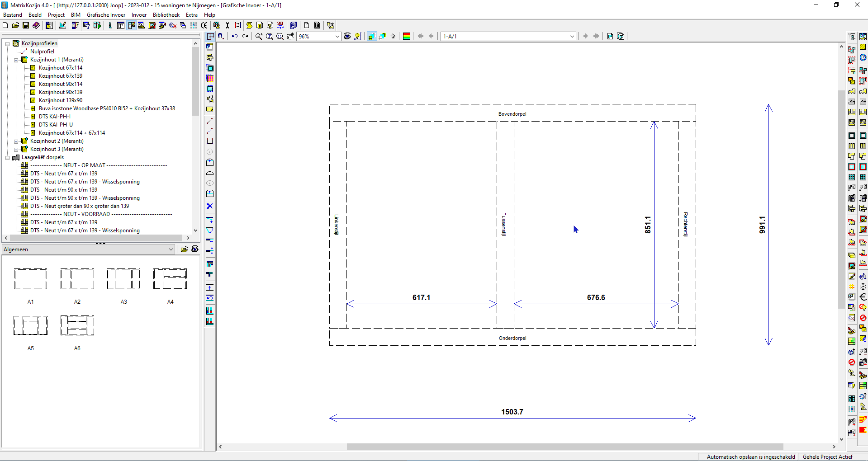Click the colored palette icon in the toolbar
Image resolution: width=868 pixels, height=461 pixels.
click(407, 36)
